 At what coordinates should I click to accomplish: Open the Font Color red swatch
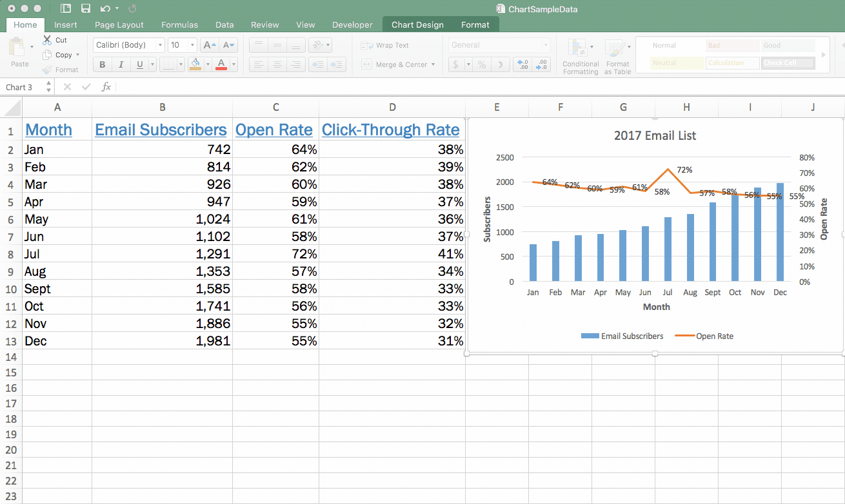pos(221,64)
